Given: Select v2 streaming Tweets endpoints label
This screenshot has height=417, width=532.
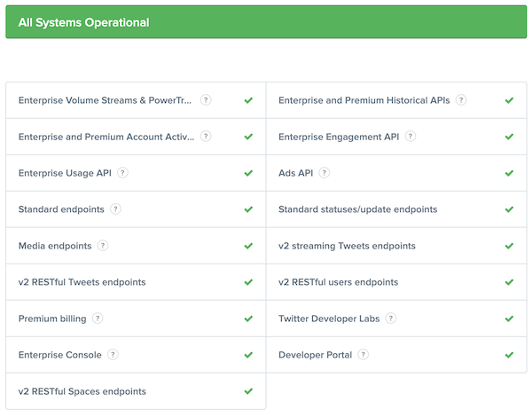Looking at the screenshot, I should pyautogui.click(x=347, y=246).
